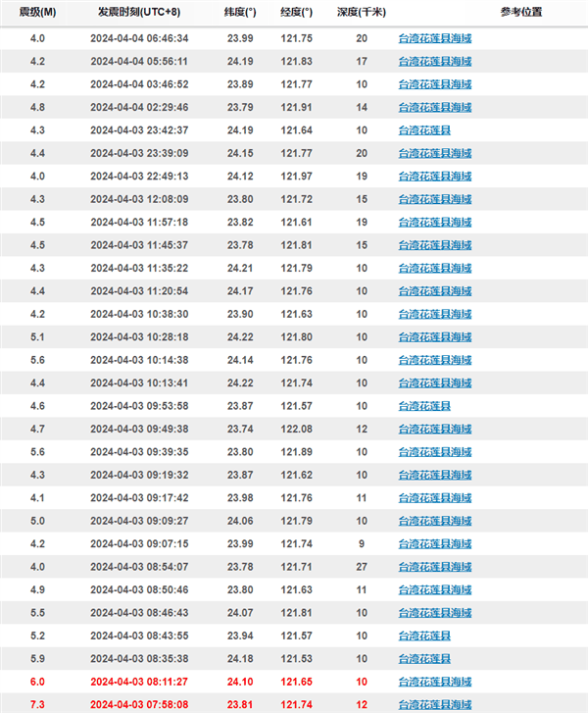Open 台湾花莲县 link in the 09:53:58 row

pos(424,406)
